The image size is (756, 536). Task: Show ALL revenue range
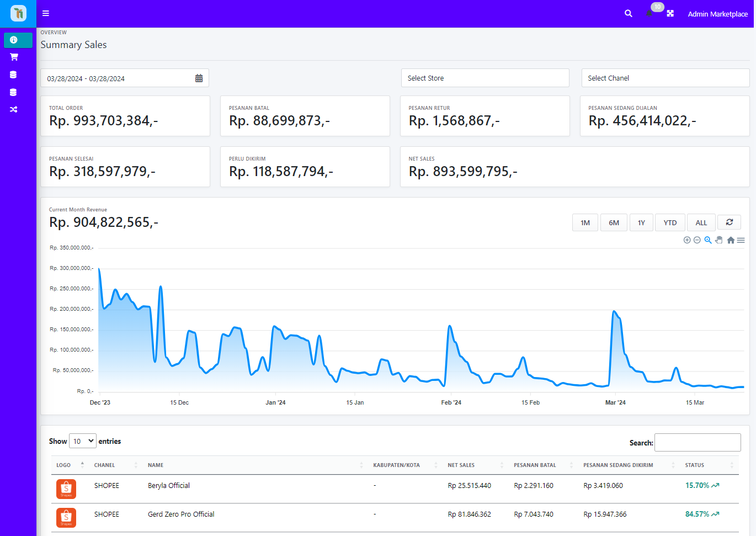coord(701,222)
